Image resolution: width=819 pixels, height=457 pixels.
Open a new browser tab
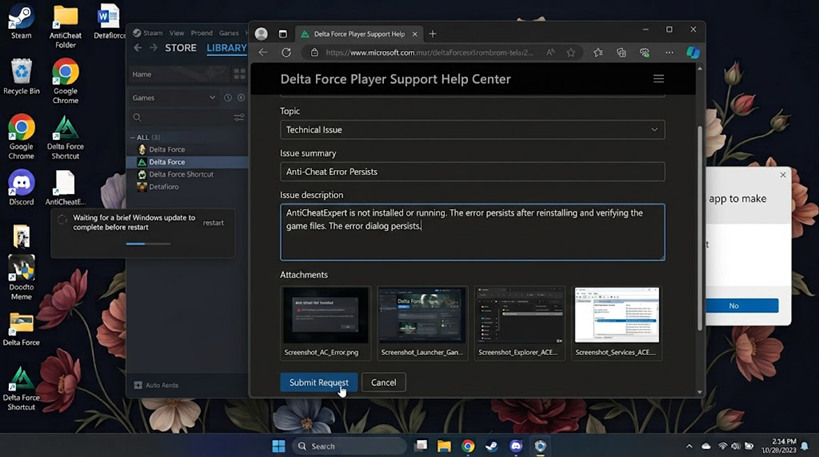(432, 34)
